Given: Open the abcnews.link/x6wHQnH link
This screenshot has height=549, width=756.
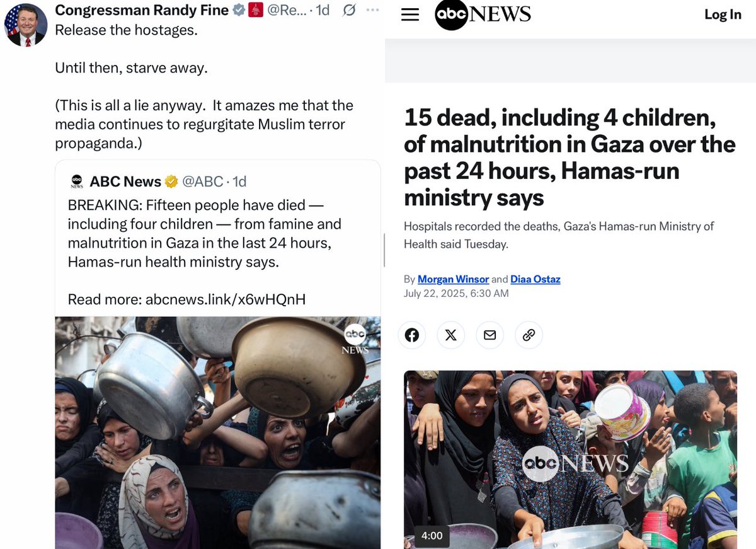Looking at the screenshot, I should [x=226, y=299].
